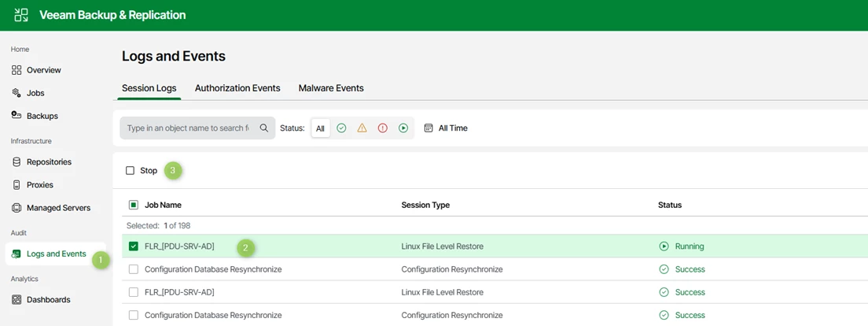Sort by the Job Name column
Screen dimensions: 868x326
click(x=164, y=206)
